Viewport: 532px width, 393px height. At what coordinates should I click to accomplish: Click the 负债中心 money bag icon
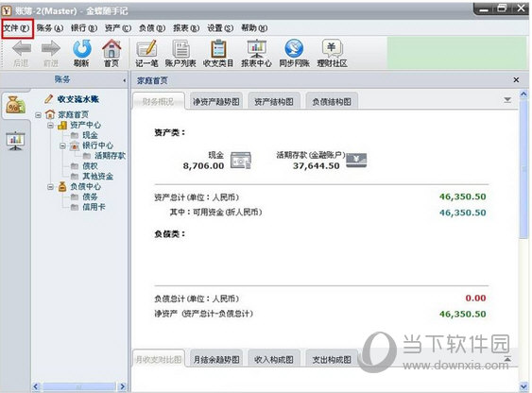(62, 186)
